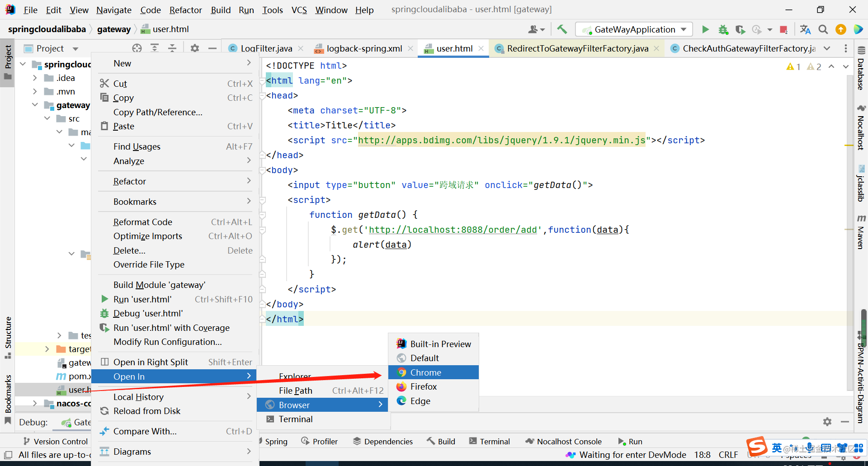Click Debug panel settings gear icon

[827, 422]
